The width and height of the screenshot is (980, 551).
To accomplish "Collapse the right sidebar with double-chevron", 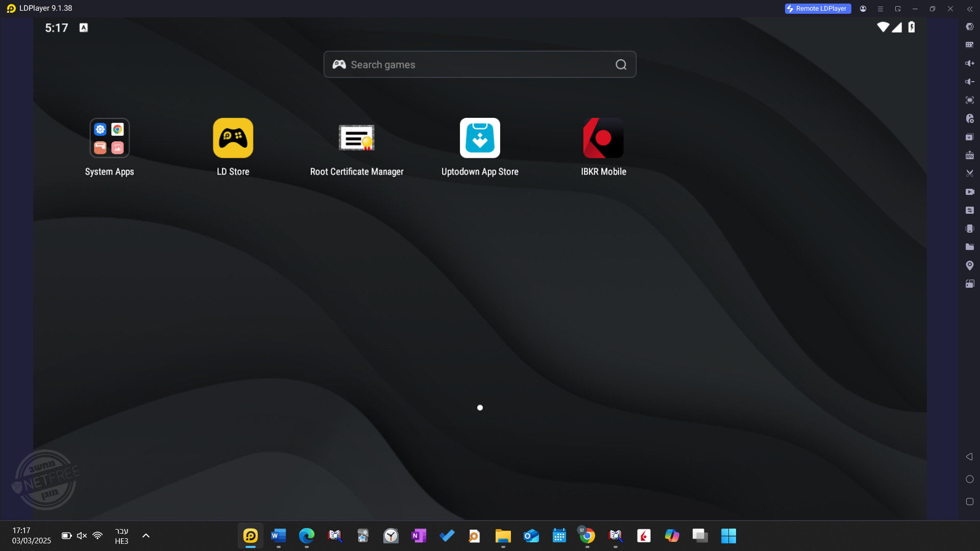I will click(x=970, y=9).
